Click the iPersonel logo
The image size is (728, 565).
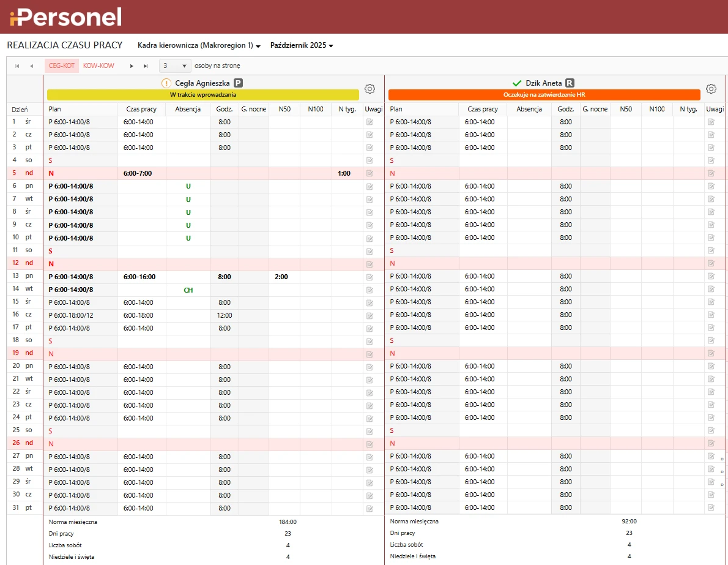(65, 17)
